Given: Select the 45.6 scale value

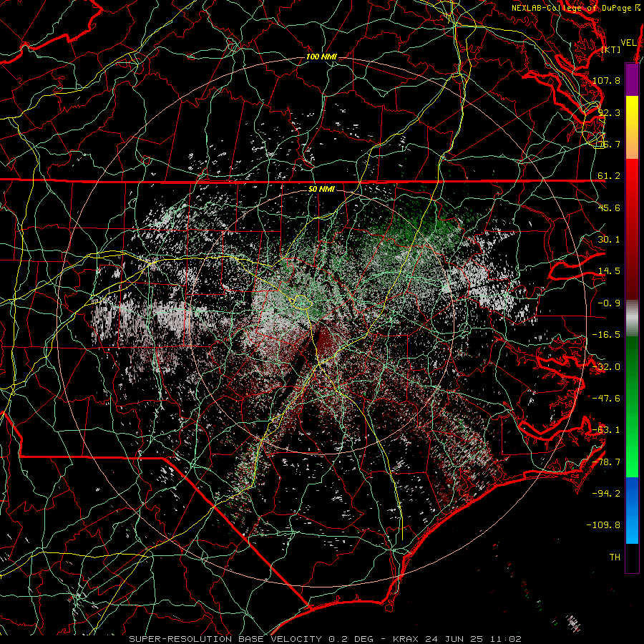Looking at the screenshot, I should (609, 208).
